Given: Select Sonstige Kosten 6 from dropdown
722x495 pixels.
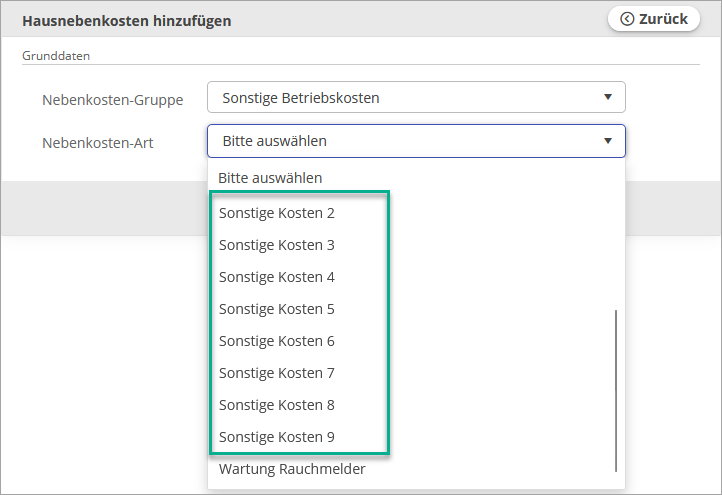Looking at the screenshot, I should pos(277,341).
